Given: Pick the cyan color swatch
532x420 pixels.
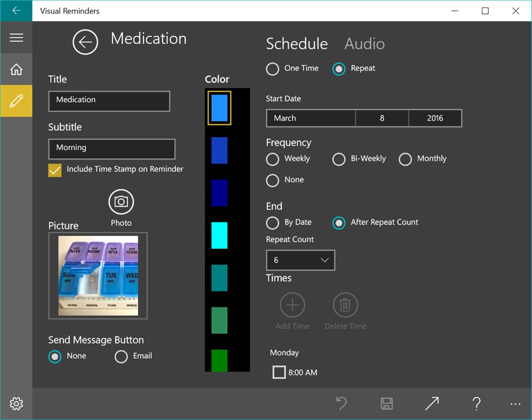Looking at the screenshot, I should pyautogui.click(x=219, y=235).
